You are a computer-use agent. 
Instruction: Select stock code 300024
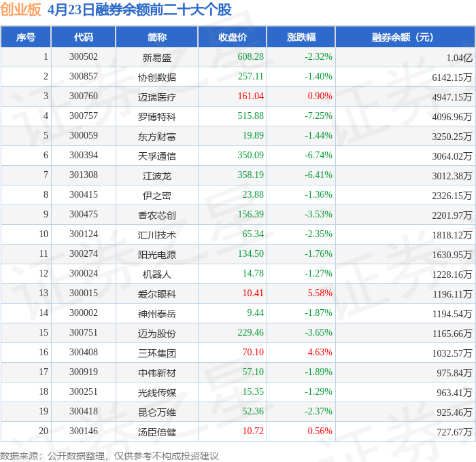pyautogui.click(x=84, y=274)
